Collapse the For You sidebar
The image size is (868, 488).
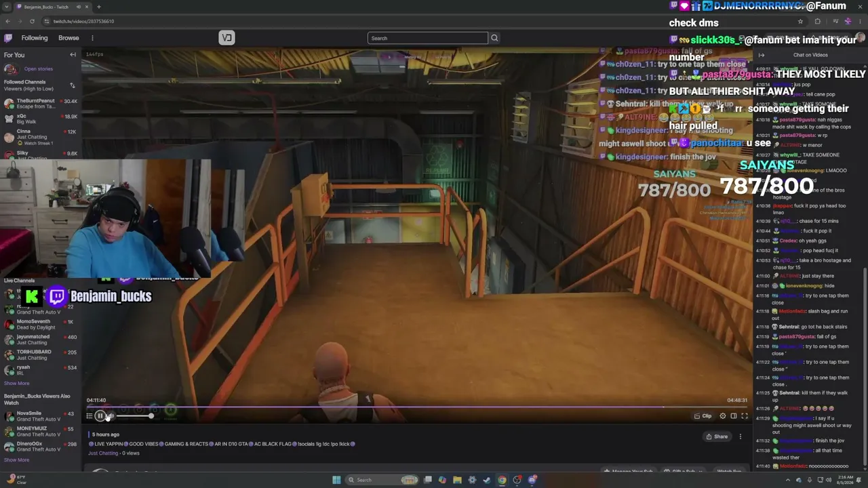pos(73,55)
